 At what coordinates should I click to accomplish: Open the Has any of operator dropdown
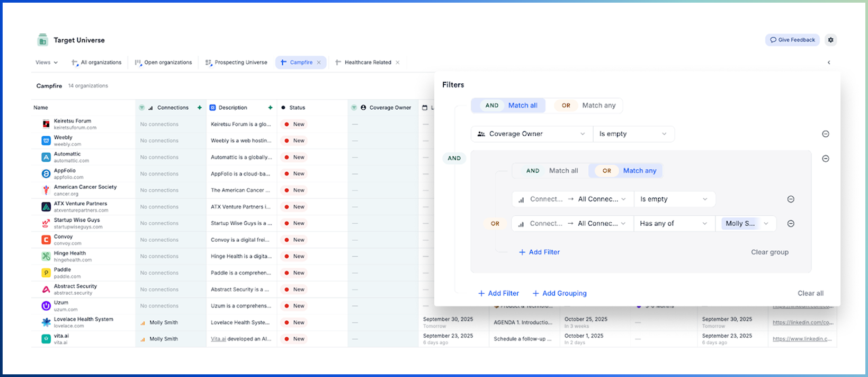click(x=674, y=224)
